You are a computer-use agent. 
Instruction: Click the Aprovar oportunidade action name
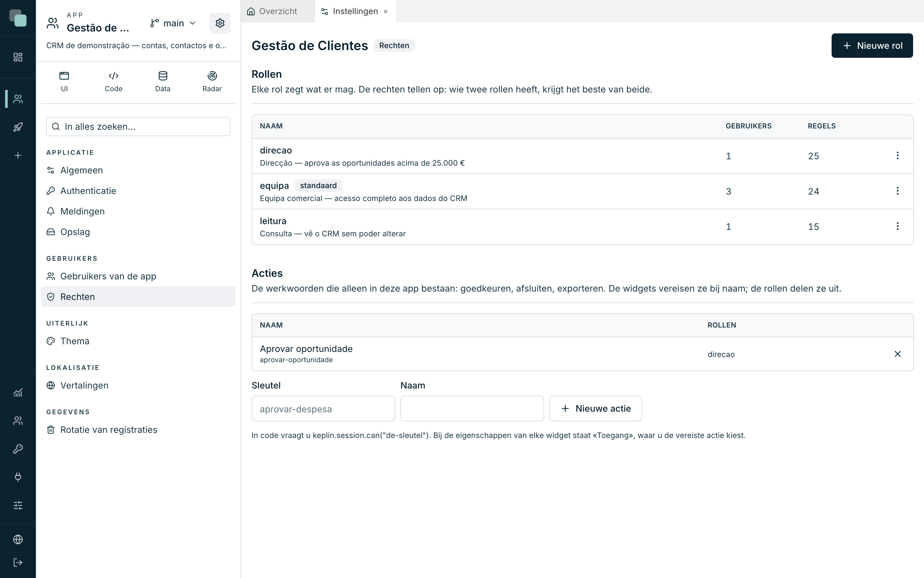point(306,349)
